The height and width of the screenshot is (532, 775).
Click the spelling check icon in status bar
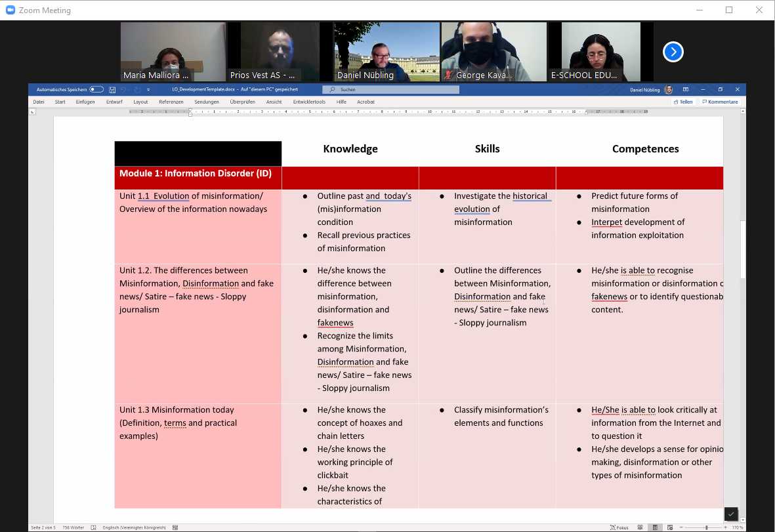94,527
